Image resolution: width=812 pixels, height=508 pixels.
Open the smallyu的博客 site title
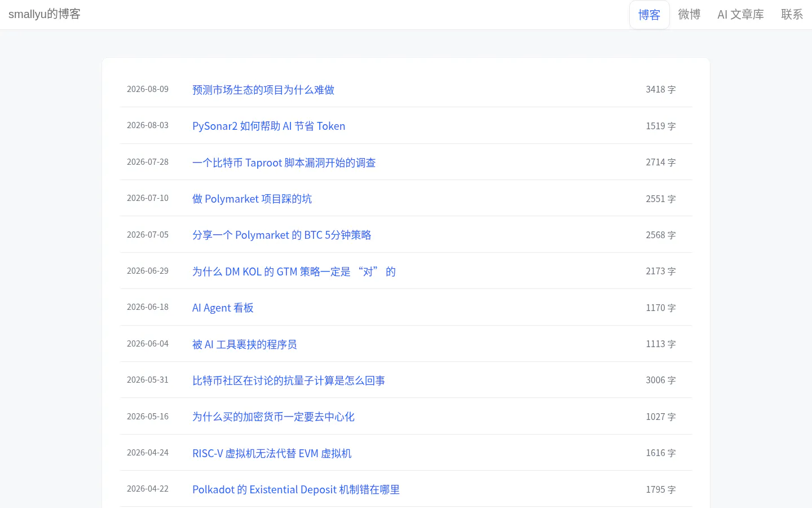point(45,14)
